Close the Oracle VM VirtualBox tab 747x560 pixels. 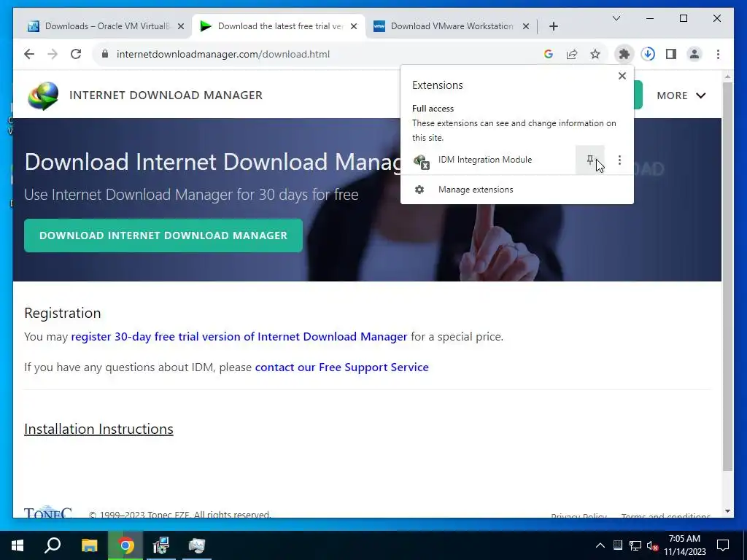[x=181, y=27]
